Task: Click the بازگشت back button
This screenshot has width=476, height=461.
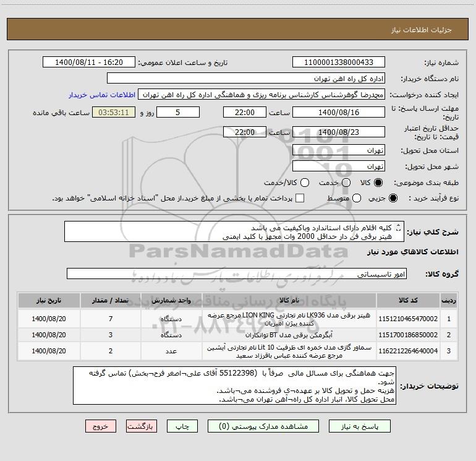Action: (x=142, y=426)
